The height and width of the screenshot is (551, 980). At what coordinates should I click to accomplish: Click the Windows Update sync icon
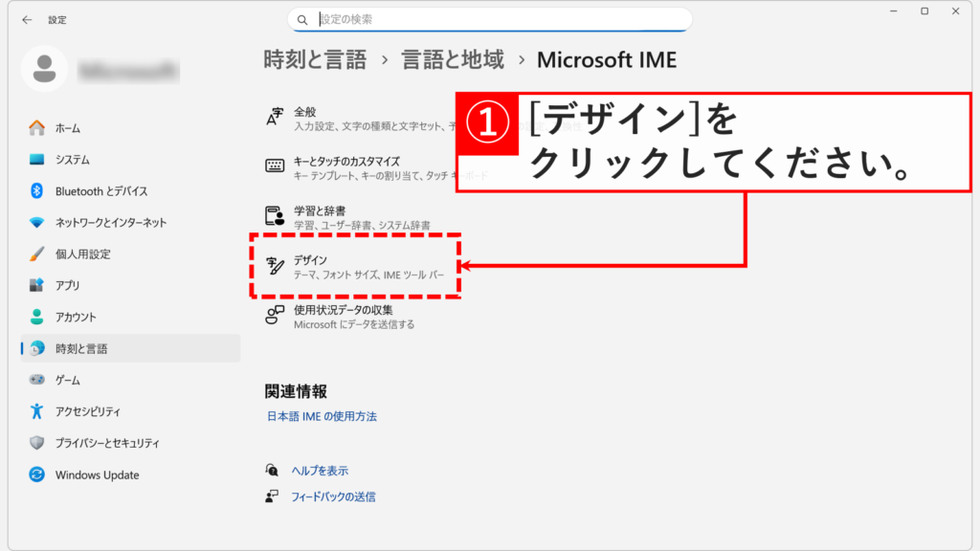pyautogui.click(x=37, y=474)
